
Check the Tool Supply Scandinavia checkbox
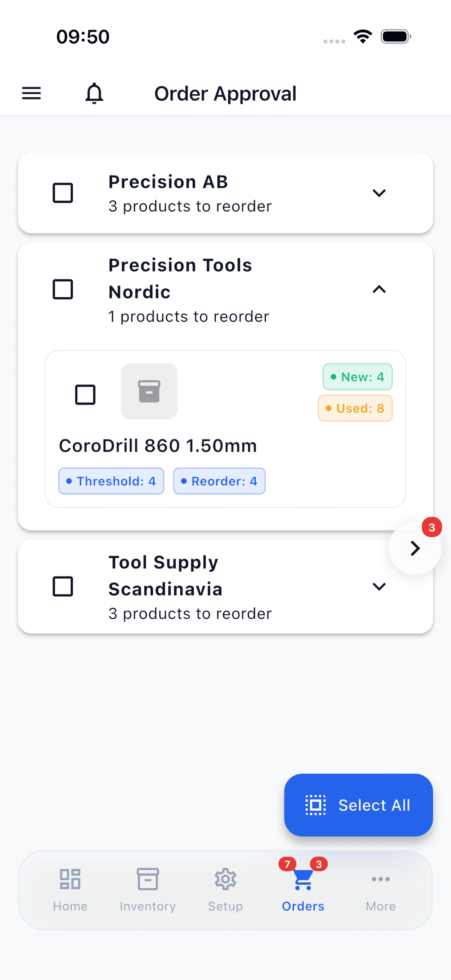coord(63,586)
